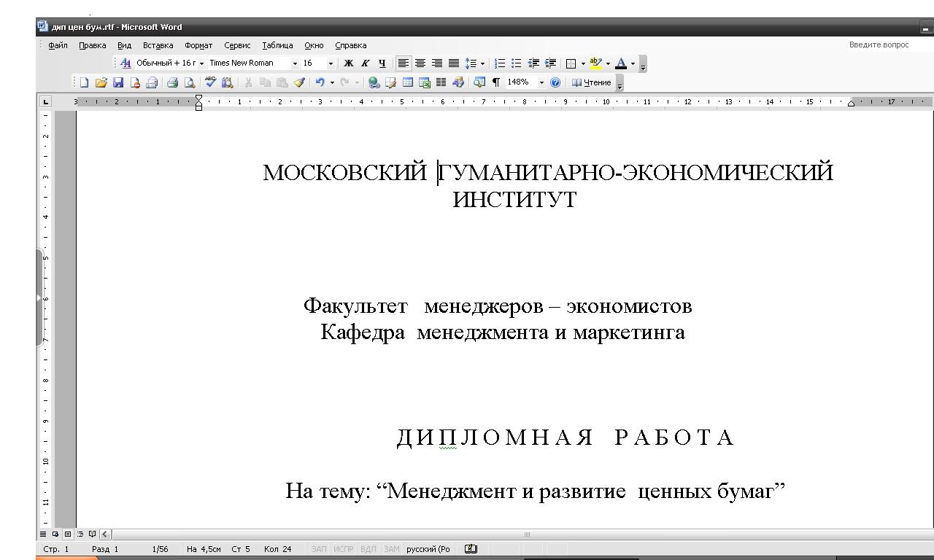This screenshot has width=934, height=560.
Task: Open the Формат menu
Action: coord(198,45)
